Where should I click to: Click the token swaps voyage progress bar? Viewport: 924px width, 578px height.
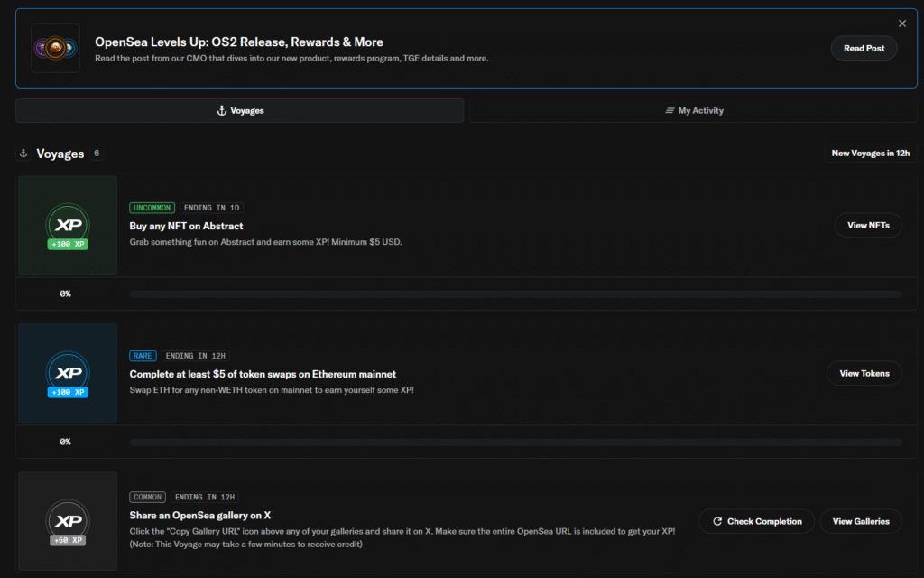[x=515, y=443]
